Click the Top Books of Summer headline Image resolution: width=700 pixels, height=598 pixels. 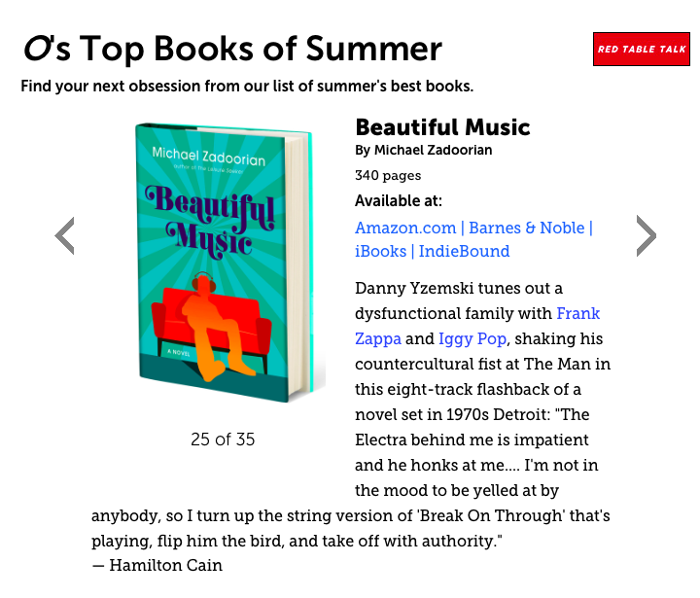click(260, 48)
